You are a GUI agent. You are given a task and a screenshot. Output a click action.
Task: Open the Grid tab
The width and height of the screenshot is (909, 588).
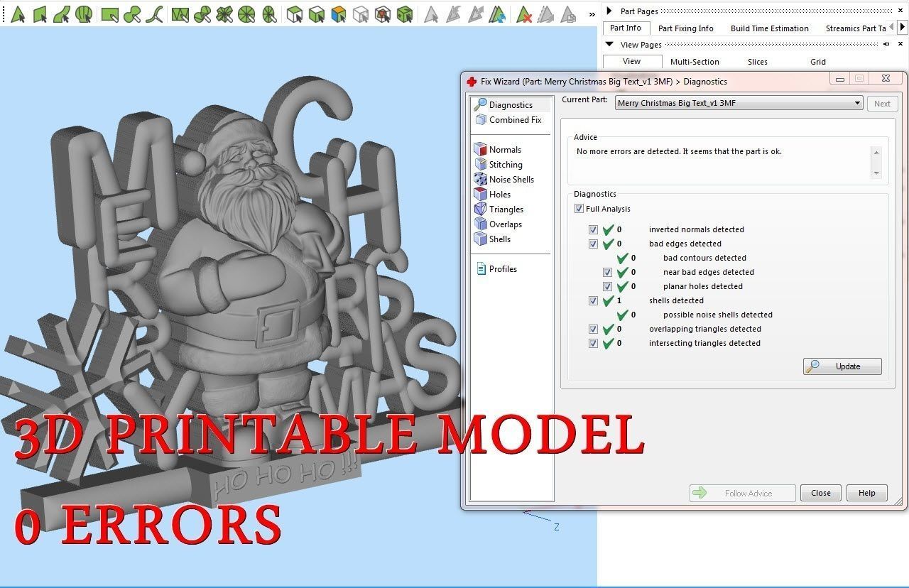(818, 62)
